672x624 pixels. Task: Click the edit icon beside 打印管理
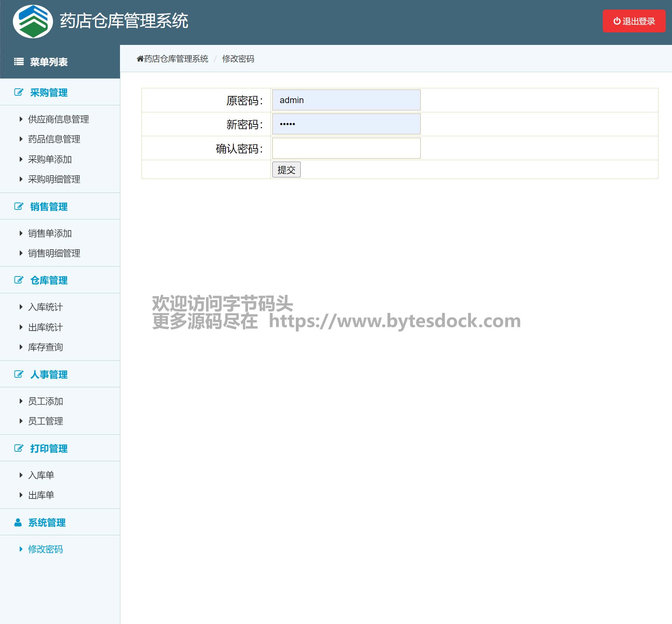[x=19, y=448]
